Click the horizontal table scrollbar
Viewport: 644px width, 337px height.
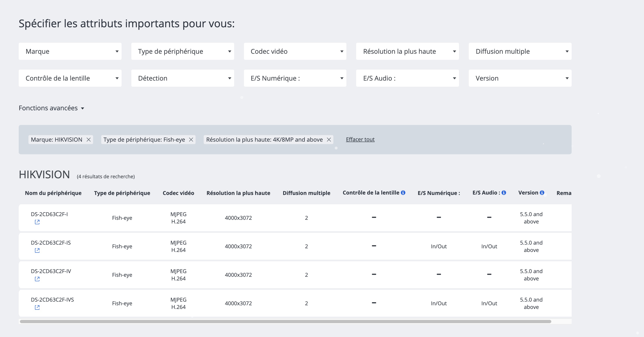tap(285, 322)
